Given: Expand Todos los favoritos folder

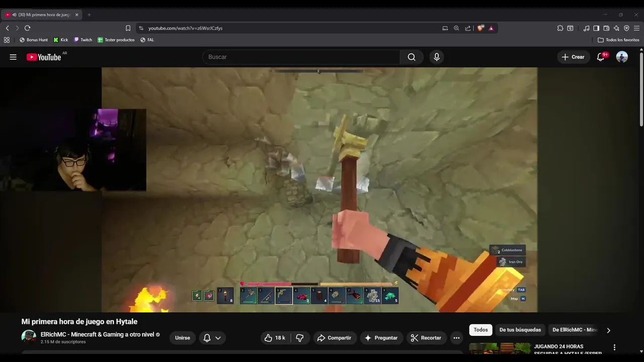Looking at the screenshot, I should pos(618,40).
